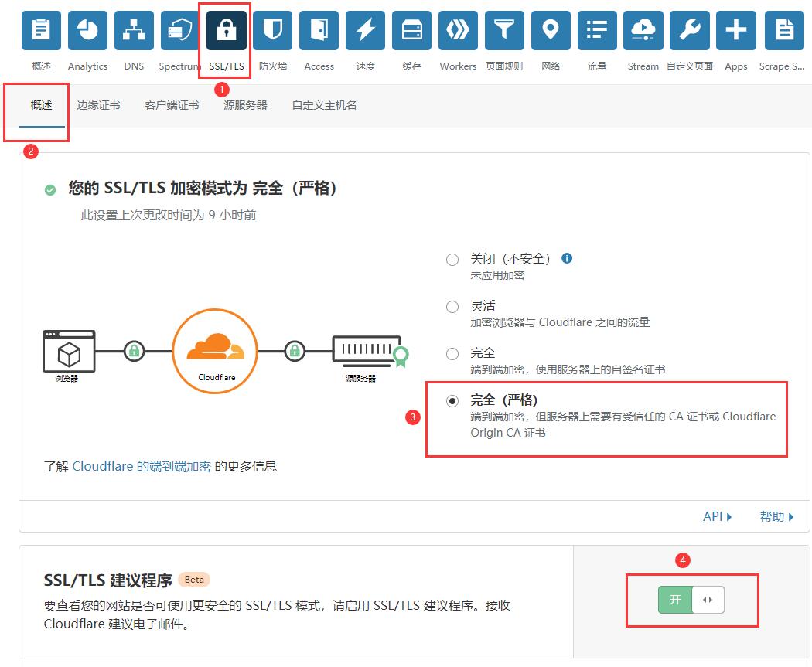Click the text 此设置上次更改时间为 9 小时前
This screenshot has height=667, width=812.
pos(169,216)
